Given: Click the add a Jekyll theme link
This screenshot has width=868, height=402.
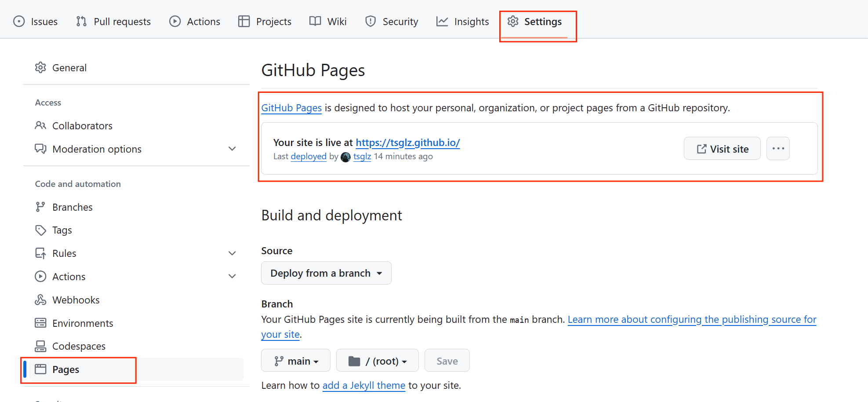Looking at the screenshot, I should point(363,385).
